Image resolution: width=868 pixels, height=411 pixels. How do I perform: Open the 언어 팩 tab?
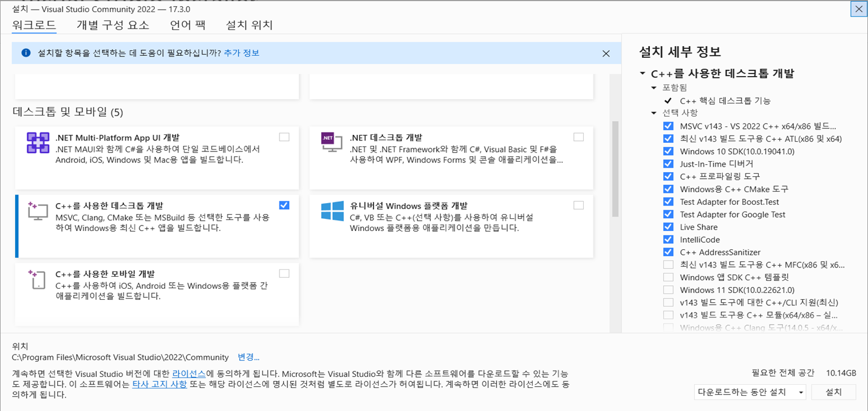pyautogui.click(x=188, y=25)
